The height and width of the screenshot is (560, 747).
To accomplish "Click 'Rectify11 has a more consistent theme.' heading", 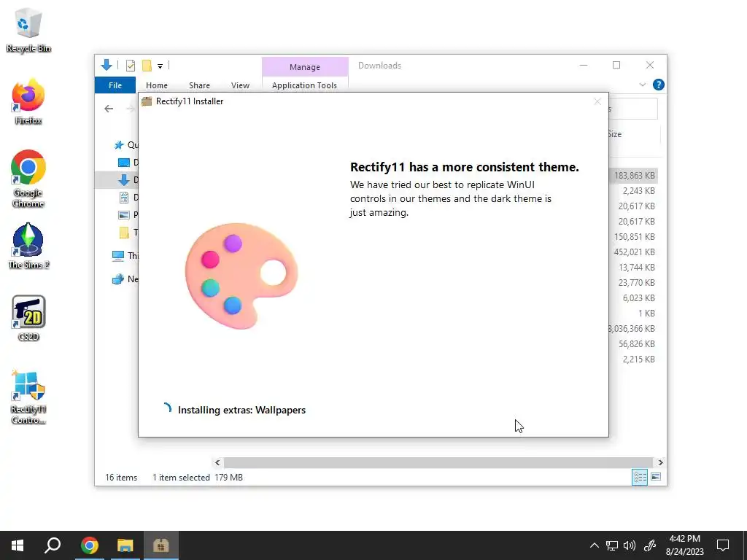I will click(x=465, y=167).
